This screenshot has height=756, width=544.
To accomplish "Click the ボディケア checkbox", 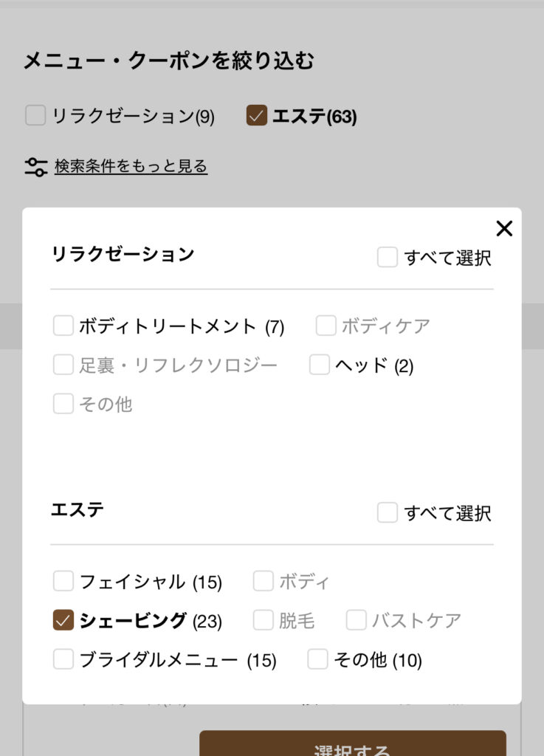I will click(326, 326).
